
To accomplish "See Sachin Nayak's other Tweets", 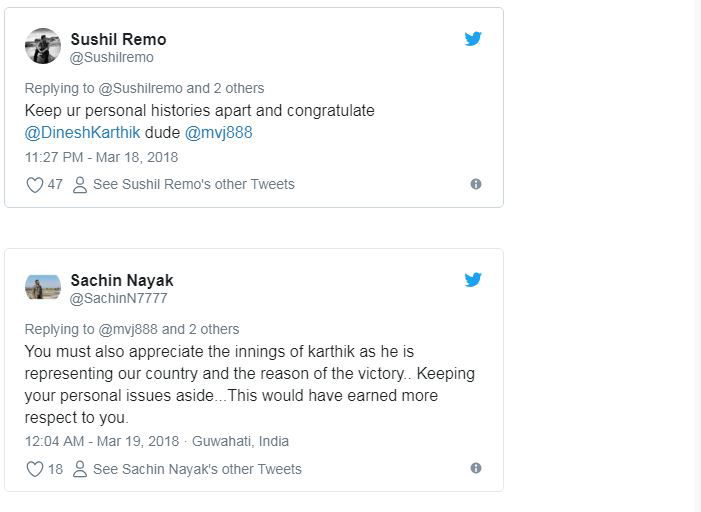I will pos(197,469).
